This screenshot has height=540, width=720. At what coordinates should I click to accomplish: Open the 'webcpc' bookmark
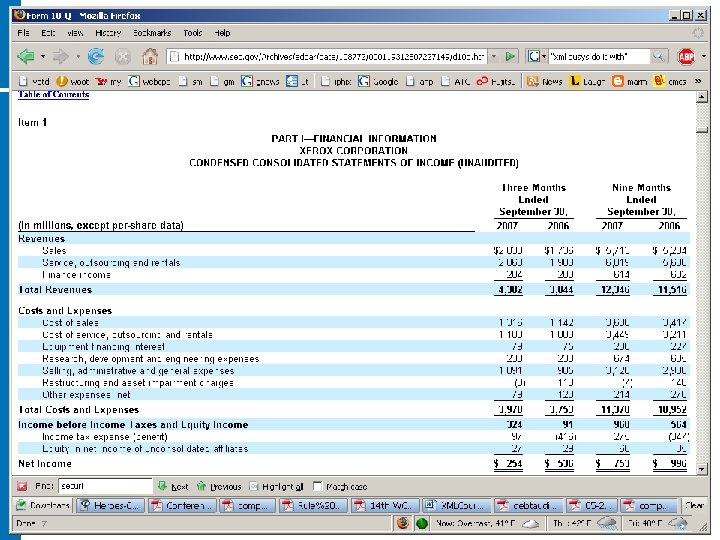coord(149,81)
